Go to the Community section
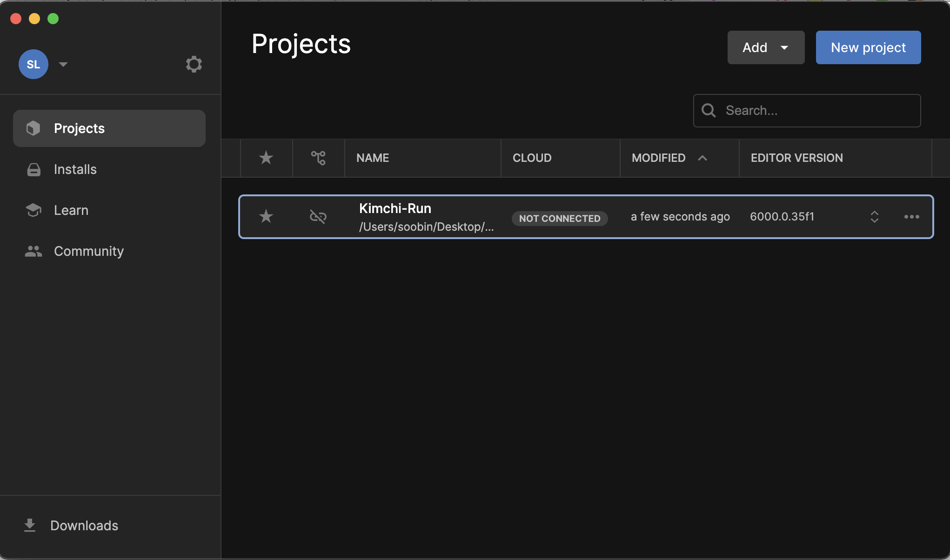Image resolution: width=950 pixels, height=560 pixels. pos(88,251)
